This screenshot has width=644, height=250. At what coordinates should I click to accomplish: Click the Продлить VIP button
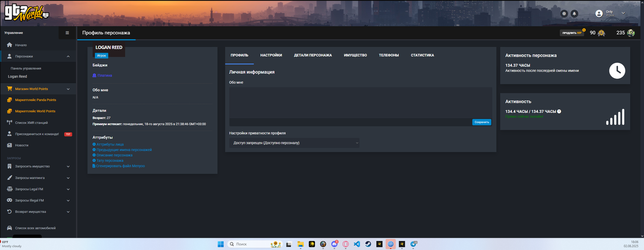pyautogui.click(x=572, y=33)
